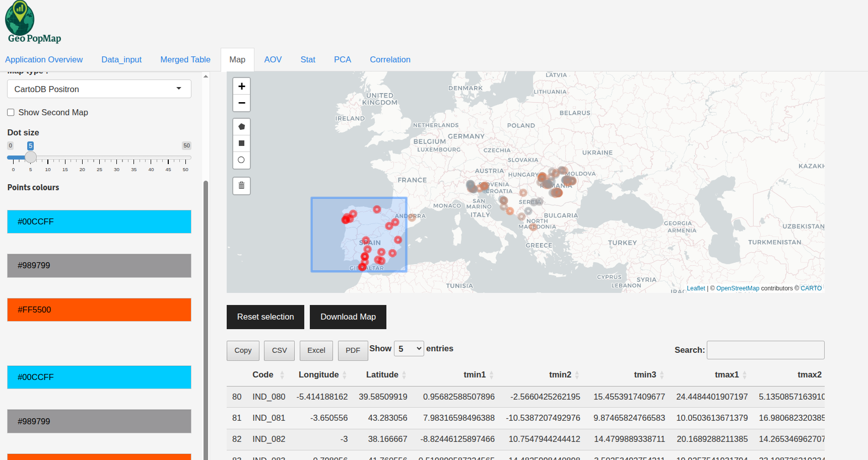The image size is (868, 460).
Task: Click the longitude value -5.414188162
Action: tap(322, 397)
